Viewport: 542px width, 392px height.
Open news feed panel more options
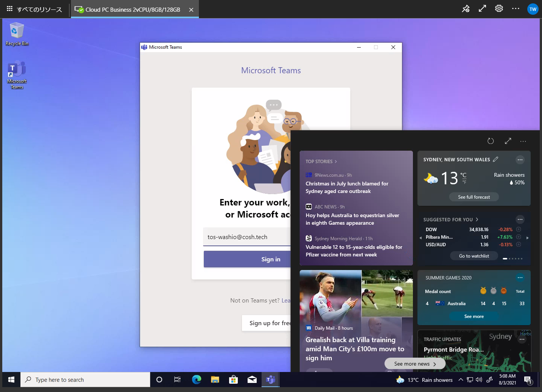pyautogui.click(x=523, y=141)
